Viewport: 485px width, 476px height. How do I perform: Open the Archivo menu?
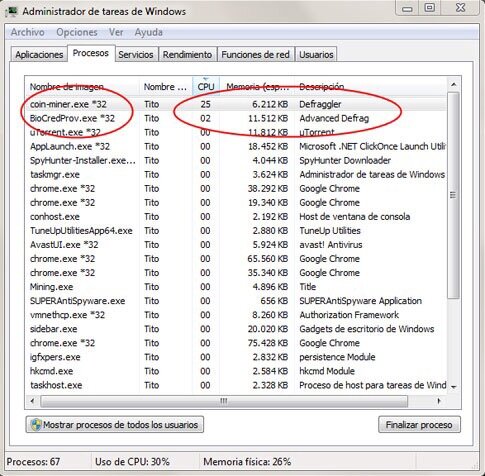[x=28, y=32]
